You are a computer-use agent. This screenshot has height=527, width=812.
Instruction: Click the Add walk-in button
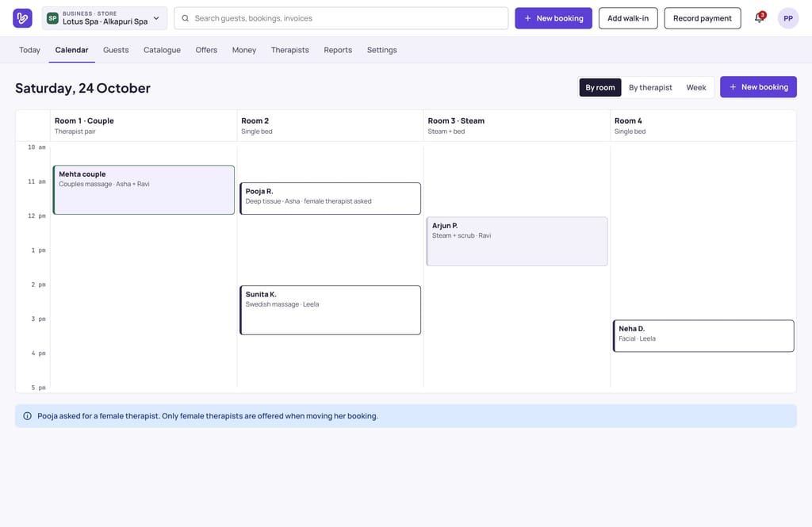(628, 18)
